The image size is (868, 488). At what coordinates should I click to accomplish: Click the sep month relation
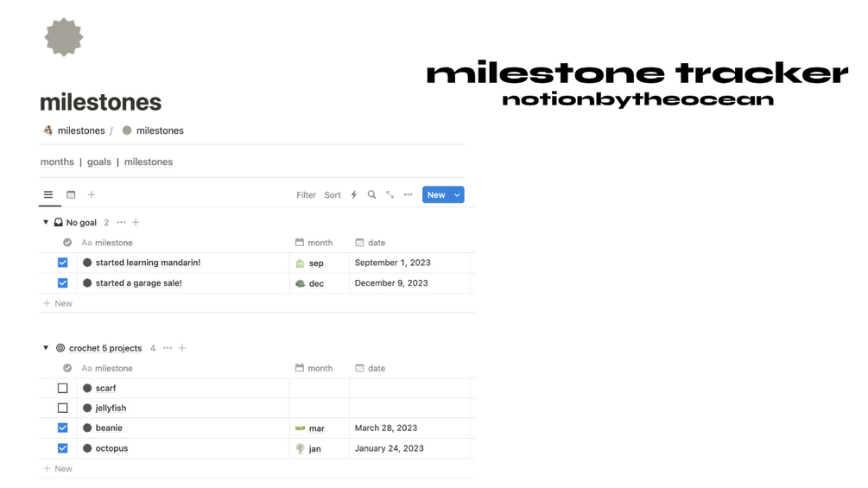point(309,263)
